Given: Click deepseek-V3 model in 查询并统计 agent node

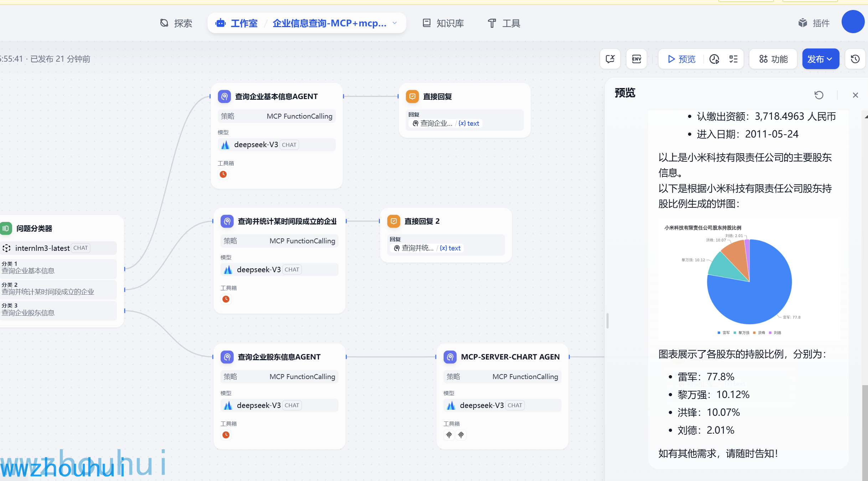Looking at the screenshot, I should pos(280,269).
